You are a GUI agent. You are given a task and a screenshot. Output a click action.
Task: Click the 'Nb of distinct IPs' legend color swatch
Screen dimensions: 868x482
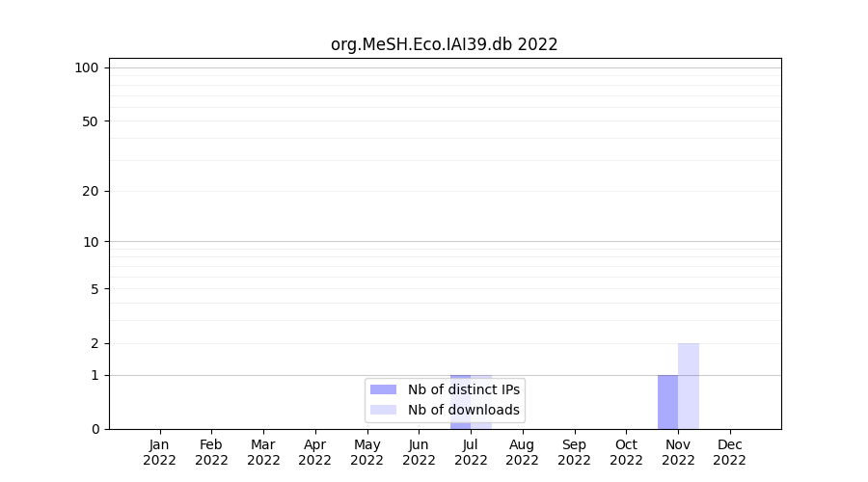pos(383,389)
